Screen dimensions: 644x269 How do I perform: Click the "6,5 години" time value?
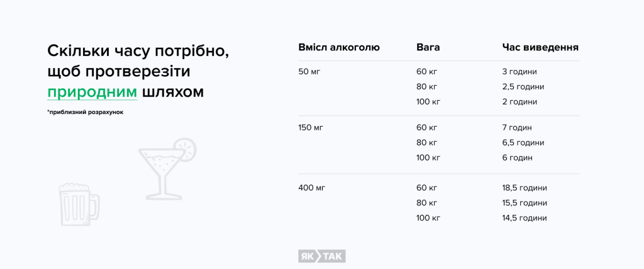click(523, 142)
